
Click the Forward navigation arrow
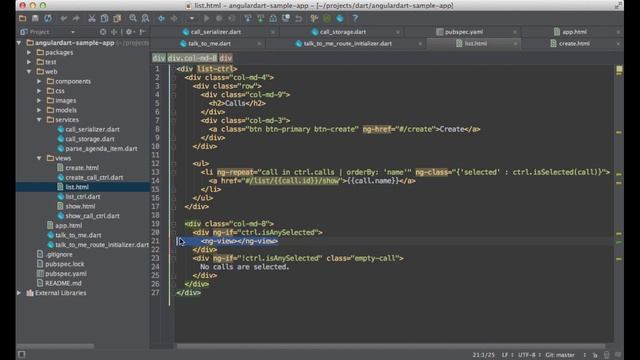(174, 18)
